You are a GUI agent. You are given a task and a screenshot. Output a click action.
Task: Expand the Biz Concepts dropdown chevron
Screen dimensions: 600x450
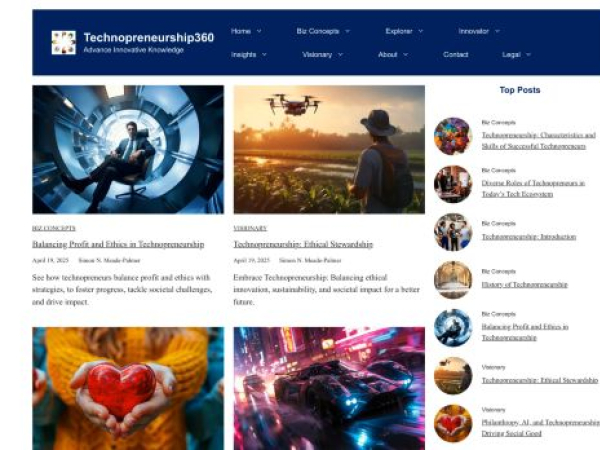[x=347, y=31]
